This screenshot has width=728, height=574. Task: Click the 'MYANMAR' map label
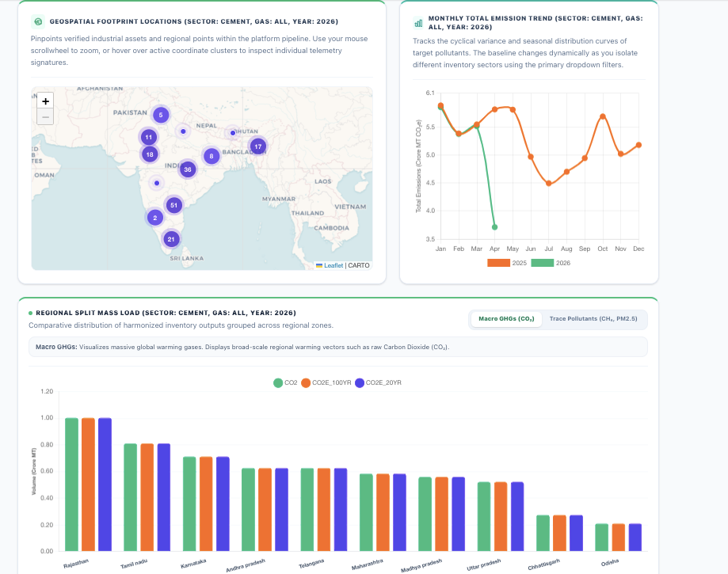point(279,199)
